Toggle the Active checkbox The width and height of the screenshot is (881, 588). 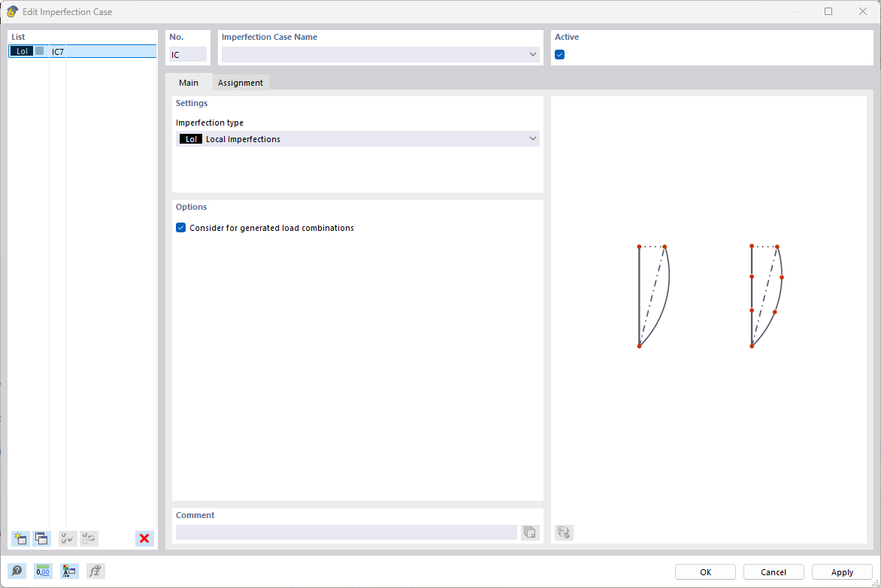tap(559, 55)
